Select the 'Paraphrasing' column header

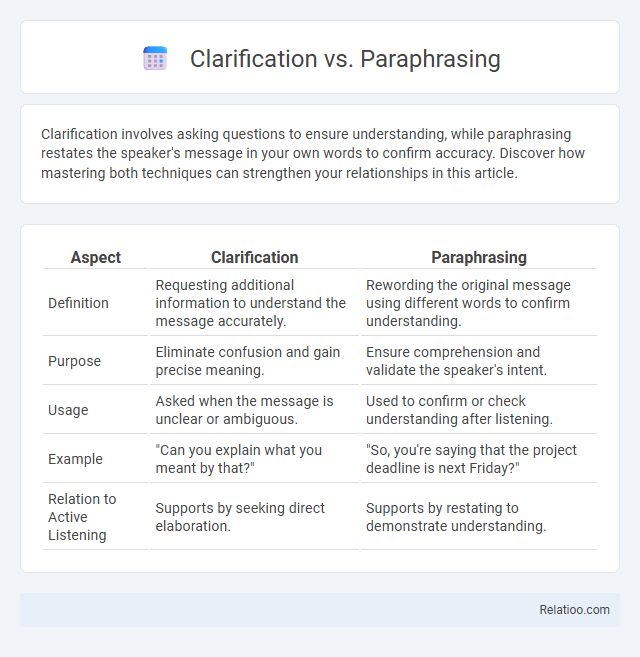click(x=479, y=257)
